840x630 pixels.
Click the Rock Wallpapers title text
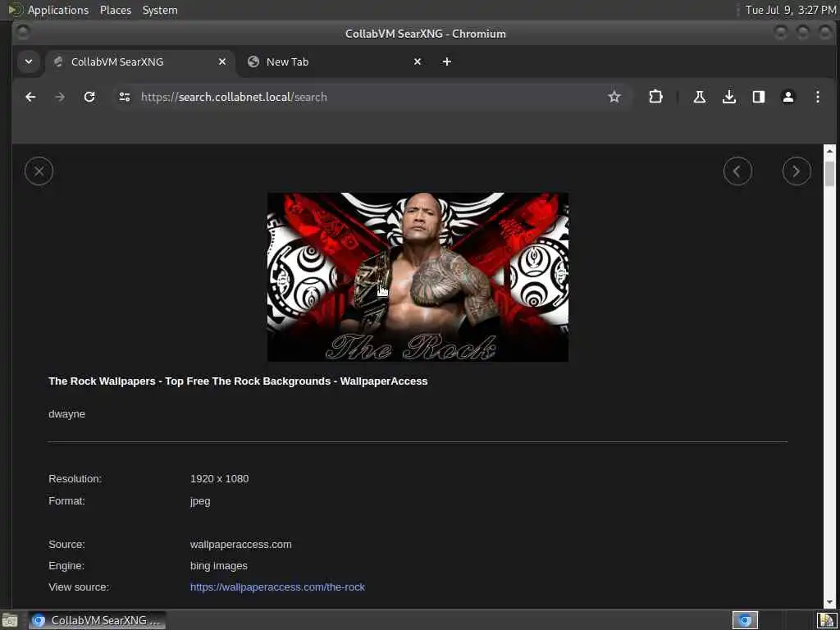(238, 381)
